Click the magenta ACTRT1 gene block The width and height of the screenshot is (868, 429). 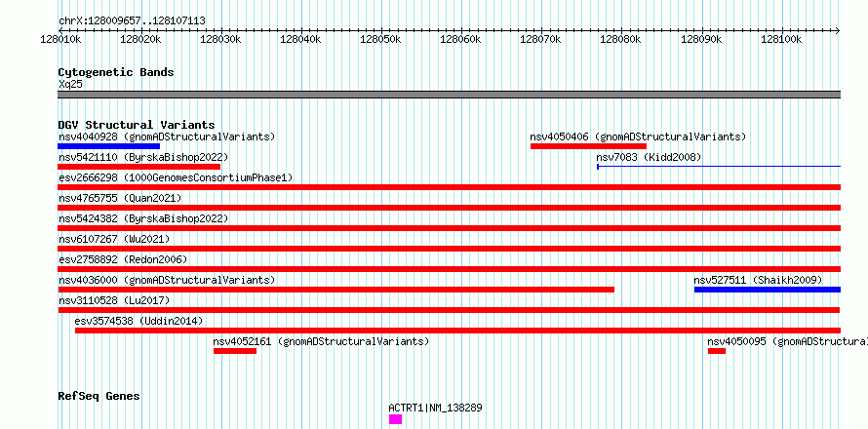(395, 419)
